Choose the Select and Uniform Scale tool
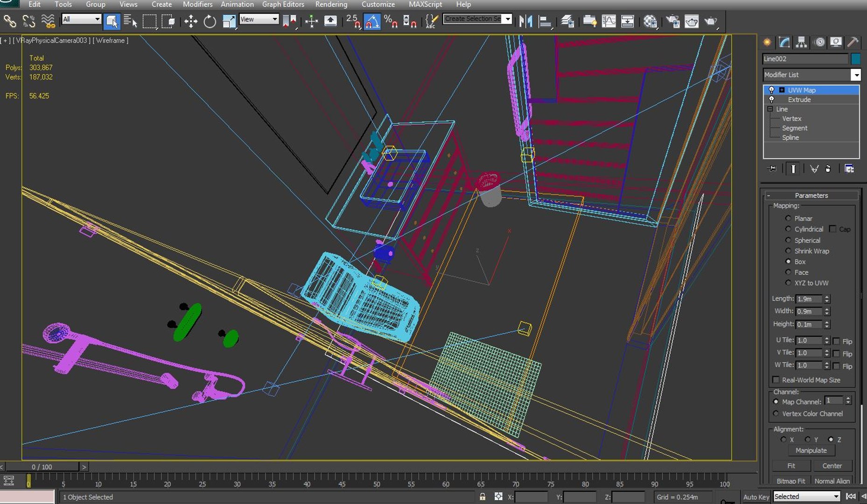867x504 pixels. coord(229,21)
